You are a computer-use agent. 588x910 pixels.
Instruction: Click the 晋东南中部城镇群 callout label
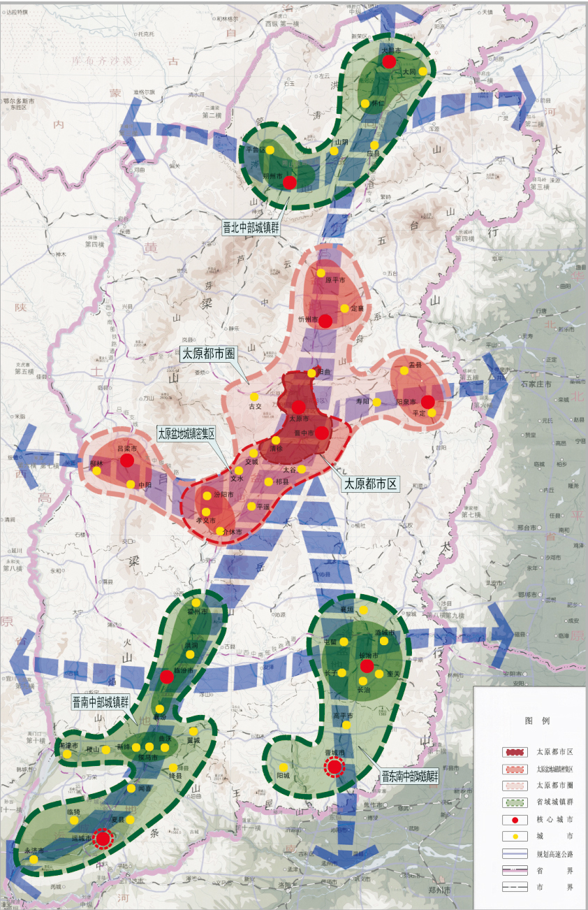(x=409, y=776)
